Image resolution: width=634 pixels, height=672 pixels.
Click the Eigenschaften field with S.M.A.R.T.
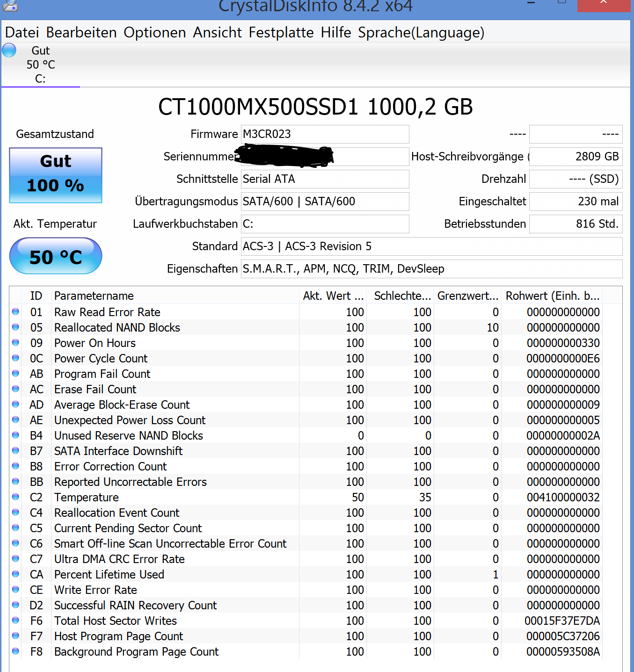coord(432,269)
